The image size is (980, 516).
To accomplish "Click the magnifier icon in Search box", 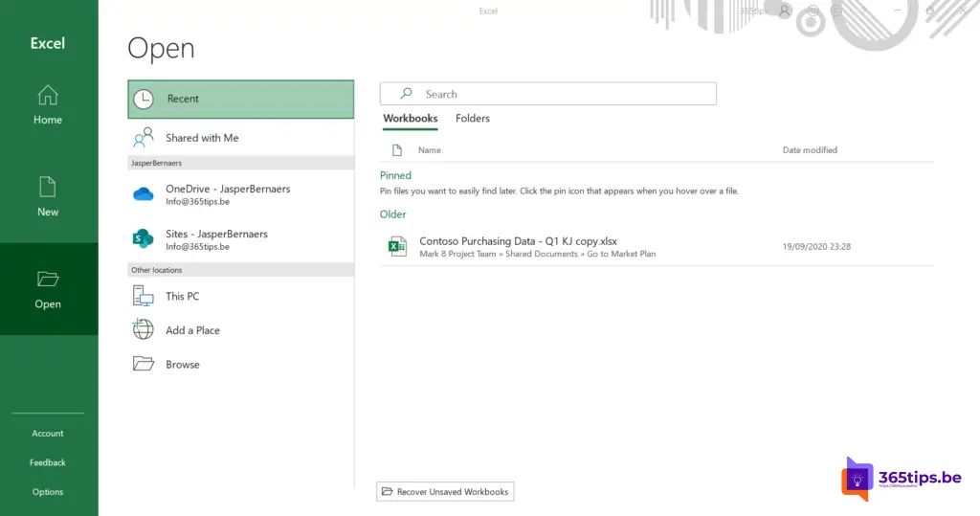I will click(406, 93).
